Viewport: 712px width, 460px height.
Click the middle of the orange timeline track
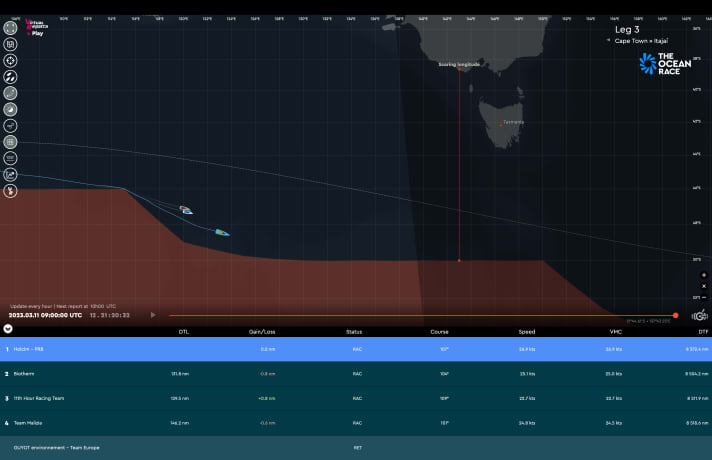pyautogui.click(x=422, y=315)
